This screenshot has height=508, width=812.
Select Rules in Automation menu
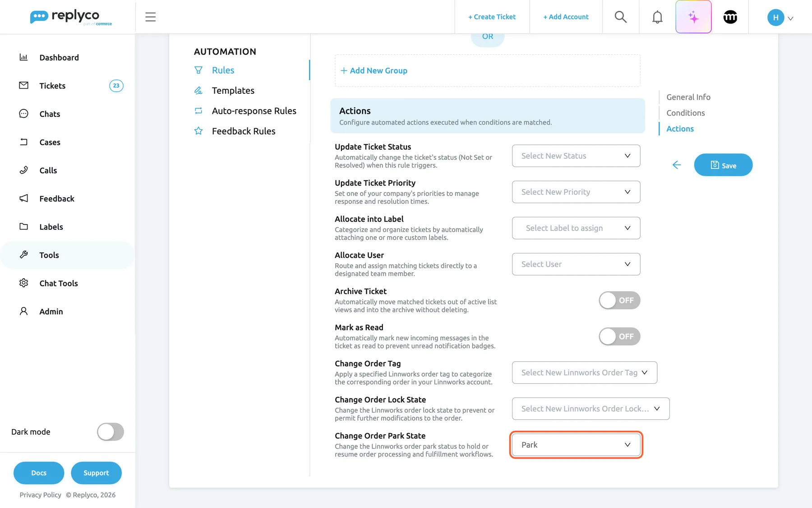click(223, 70)
